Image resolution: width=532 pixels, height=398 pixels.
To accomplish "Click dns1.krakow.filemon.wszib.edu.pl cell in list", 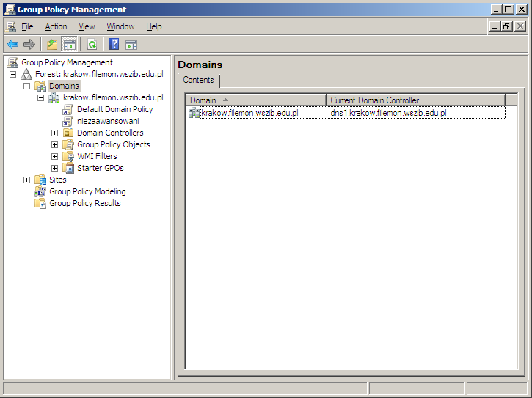I will click(x=388, y=113).
